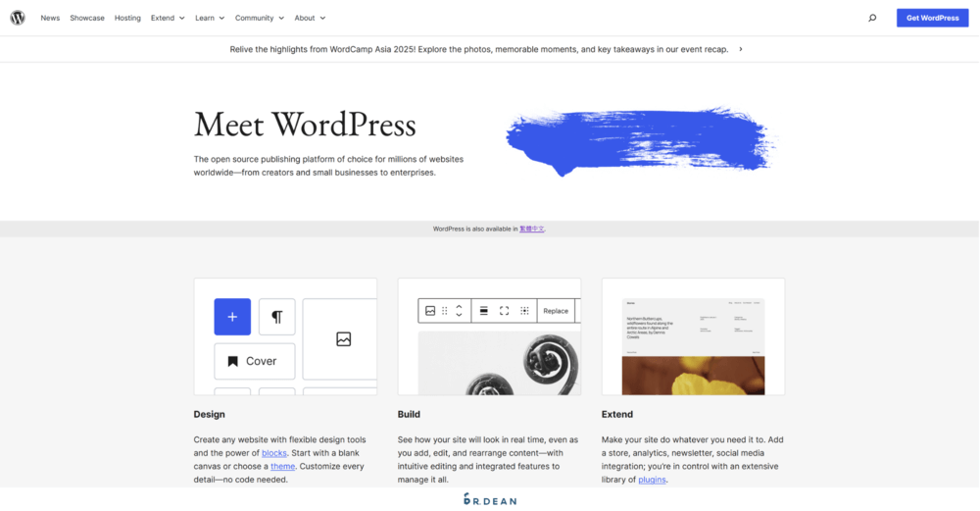
Task: Click the bookmark icon beside Cover
Action: point(232,362)
